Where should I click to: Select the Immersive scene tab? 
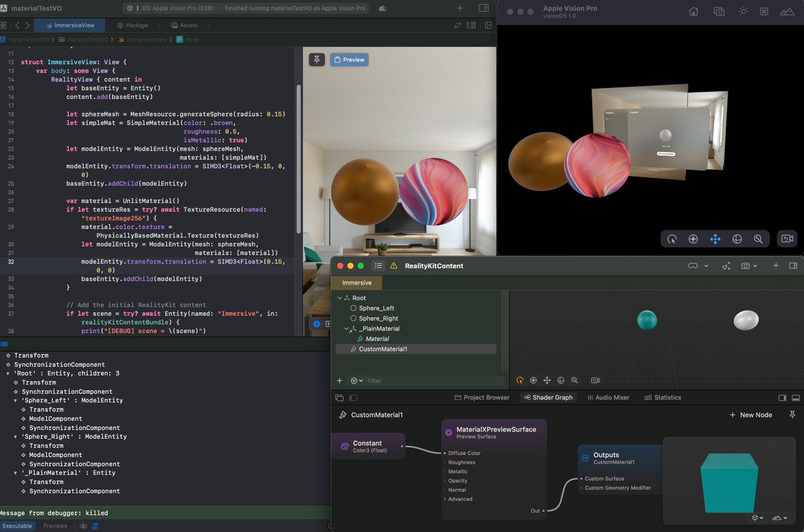point(357,283)
